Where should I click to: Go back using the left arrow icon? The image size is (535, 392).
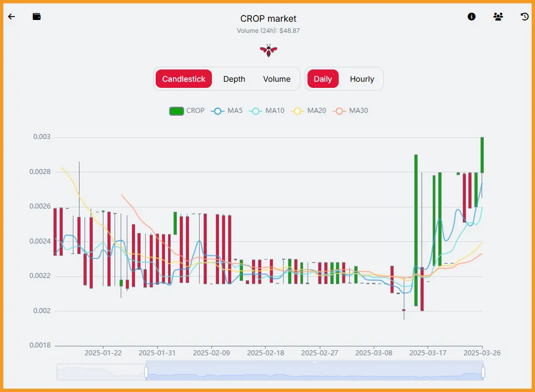(12, 16)
